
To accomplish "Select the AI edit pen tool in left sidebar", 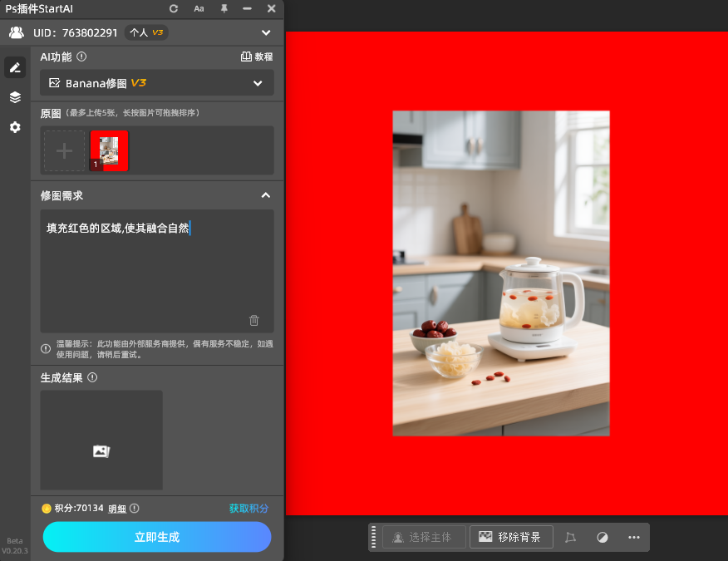I will (14, 67).
